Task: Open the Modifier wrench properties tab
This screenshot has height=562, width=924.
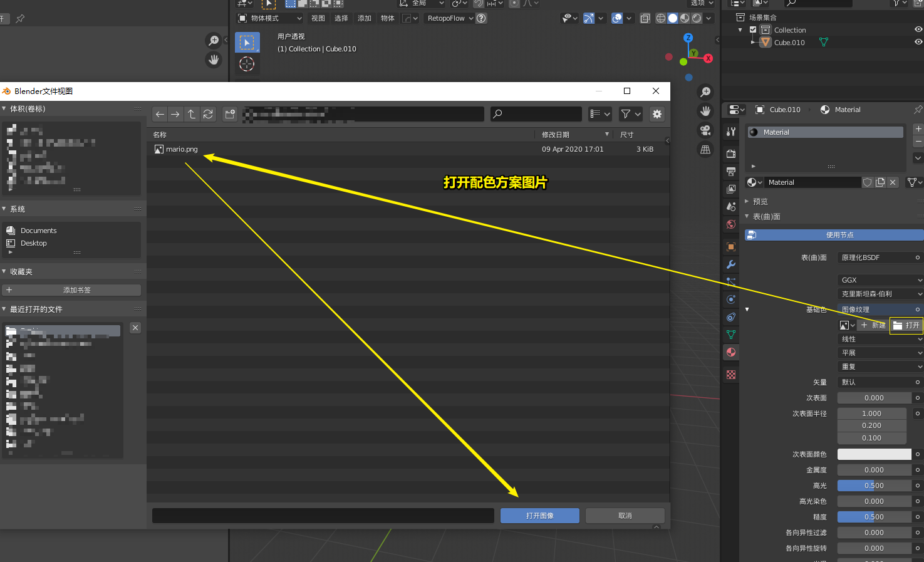Action: tap(731, 264)
